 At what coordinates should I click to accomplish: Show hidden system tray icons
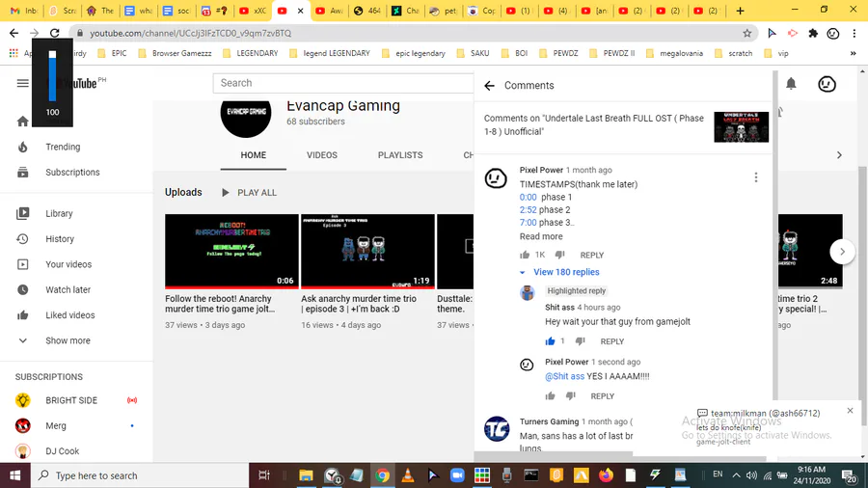pos(736,475)
